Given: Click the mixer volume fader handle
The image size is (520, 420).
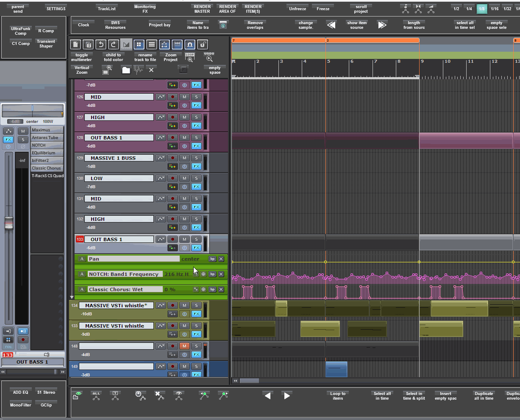Looking at the screenshot, I should [9, 223].
